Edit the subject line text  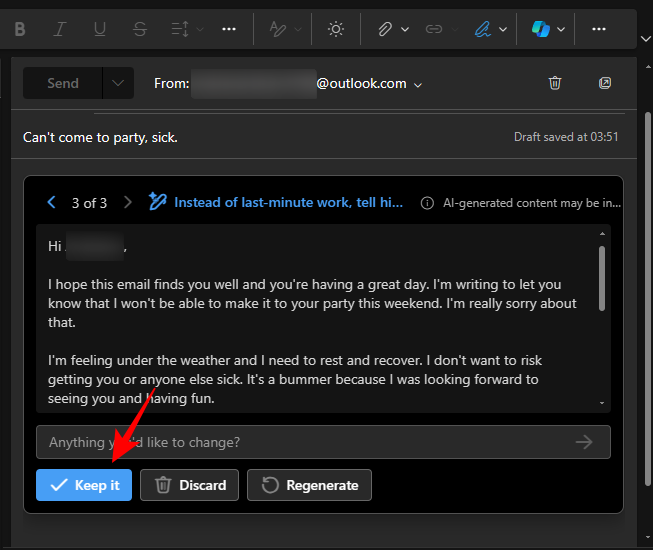100,137
